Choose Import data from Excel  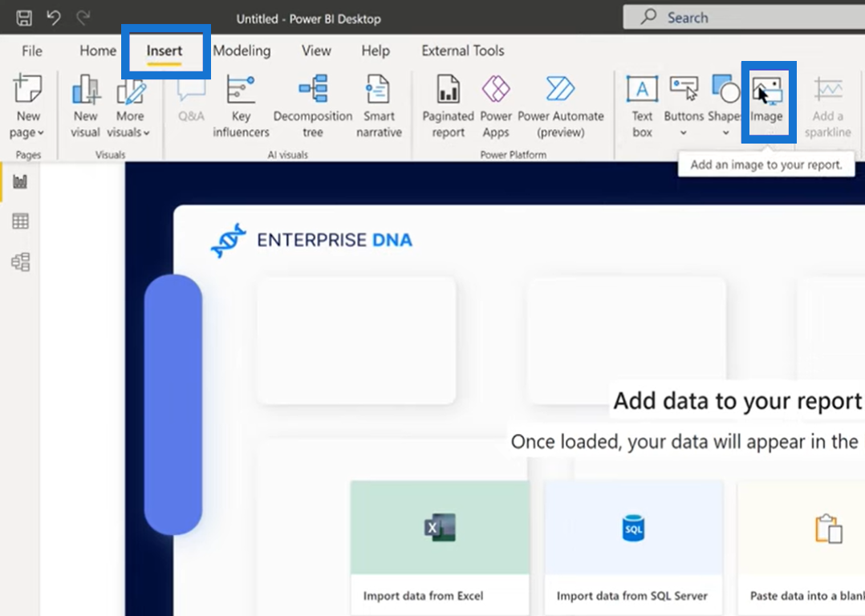(423, 596)
